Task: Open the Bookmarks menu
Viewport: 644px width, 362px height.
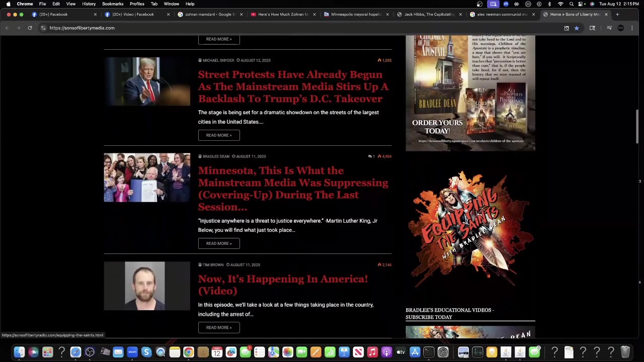Action: pyautogui.click(x=113, y=4)
